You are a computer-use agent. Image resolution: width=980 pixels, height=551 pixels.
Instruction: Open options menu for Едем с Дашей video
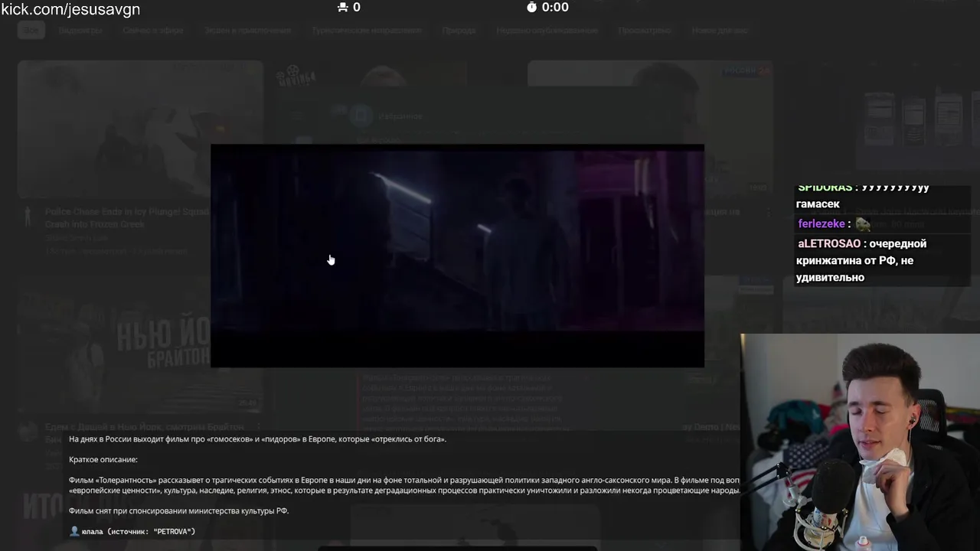point(258,427)
